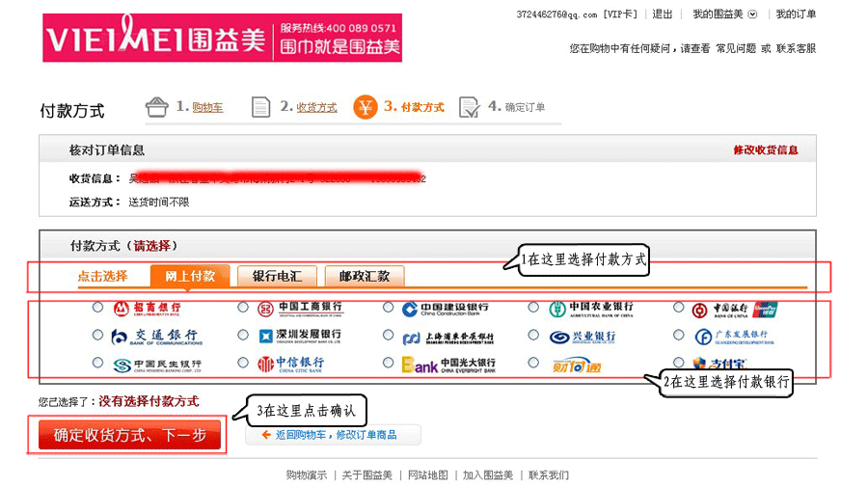Viewport: 868px width, 488px height.
Task: Open the 我的订单 link
Action: pos(796,14)
